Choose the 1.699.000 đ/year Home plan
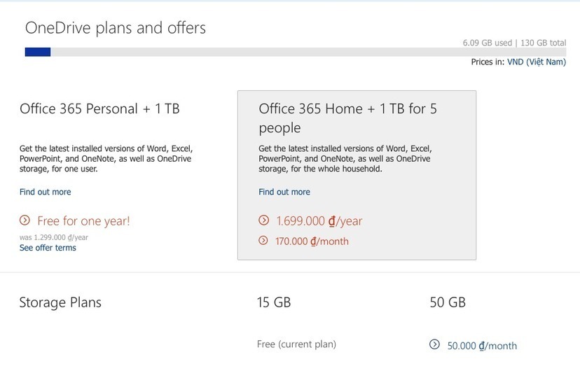The width and height of the screenshot is (580, 392). (319, 221)
